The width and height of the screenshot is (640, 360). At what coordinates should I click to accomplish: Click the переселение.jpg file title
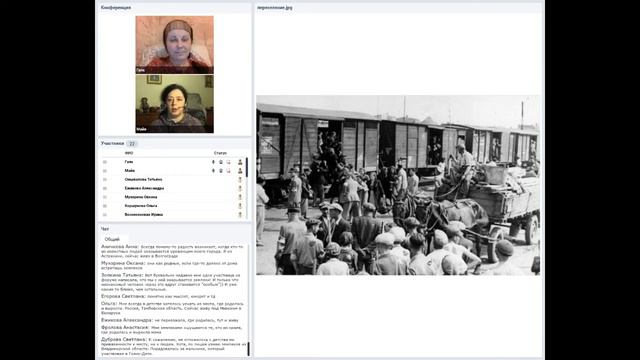[275, 7]
